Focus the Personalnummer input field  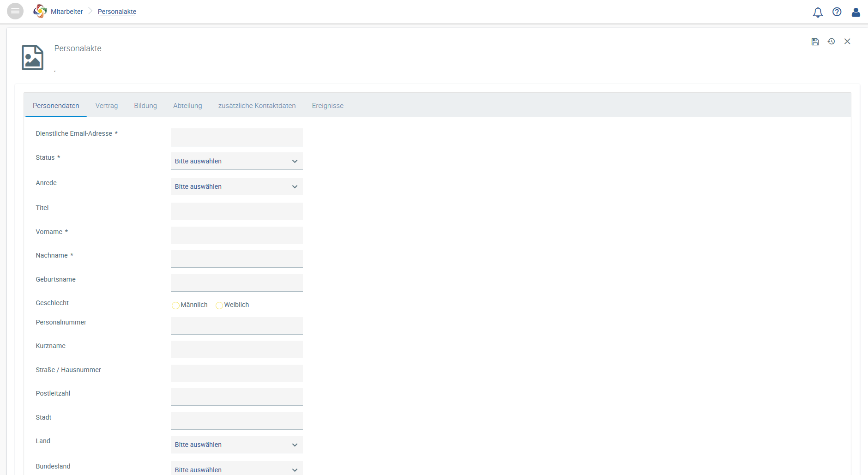(237, 326)
